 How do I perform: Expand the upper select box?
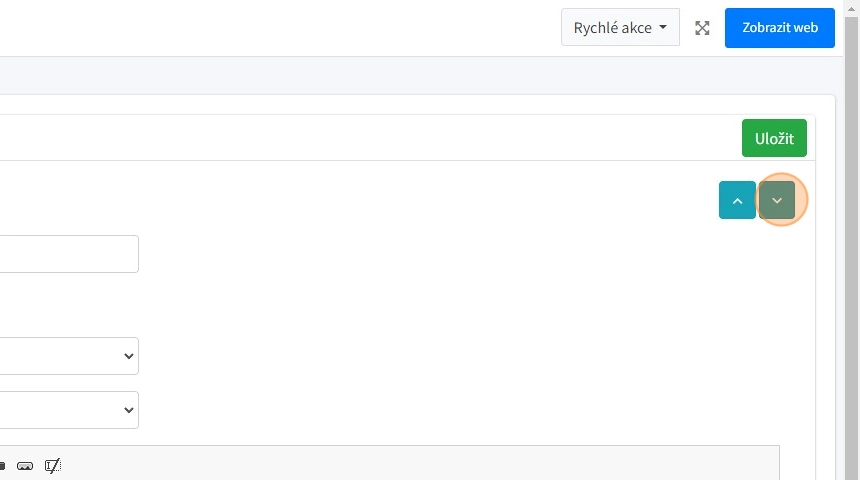click(68, 356)
